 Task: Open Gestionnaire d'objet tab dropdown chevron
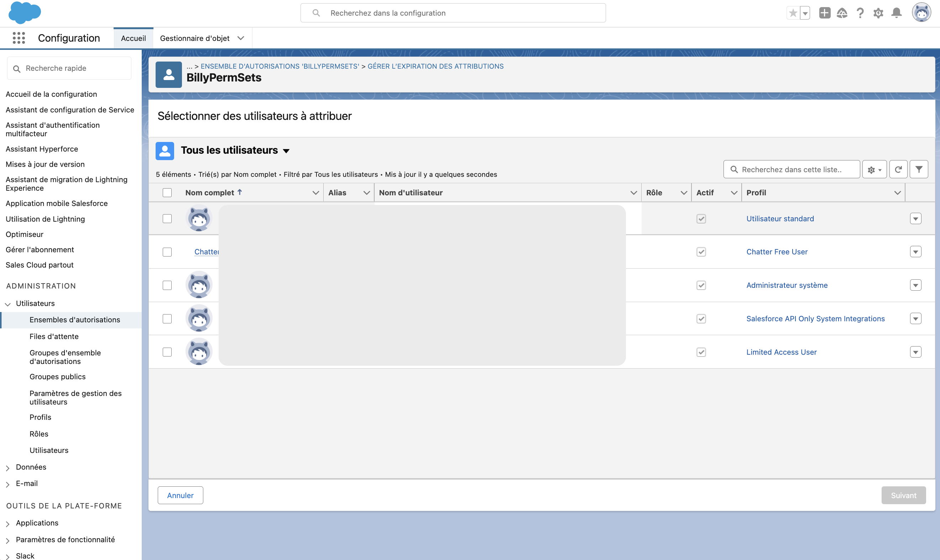(241, 38)
